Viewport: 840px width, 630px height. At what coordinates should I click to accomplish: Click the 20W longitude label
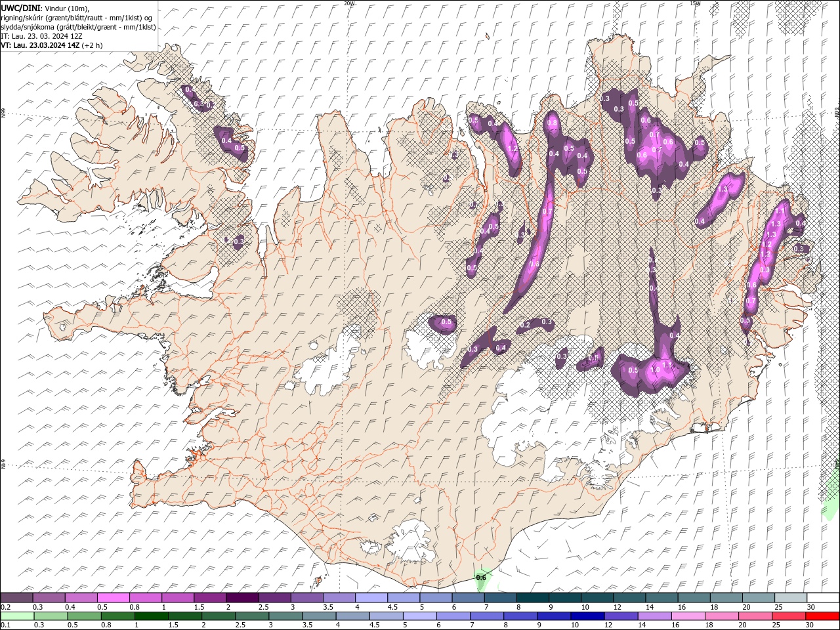349,3
